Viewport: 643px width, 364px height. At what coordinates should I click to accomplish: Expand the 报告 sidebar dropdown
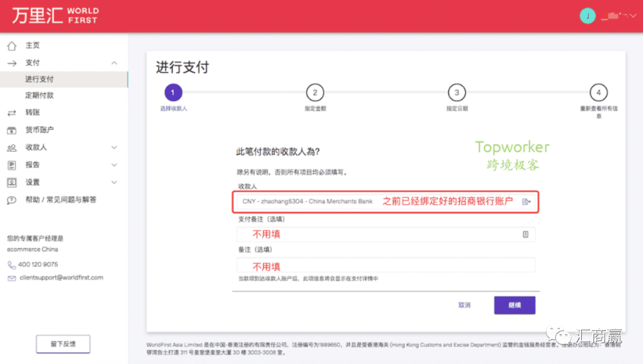[115, 165]
